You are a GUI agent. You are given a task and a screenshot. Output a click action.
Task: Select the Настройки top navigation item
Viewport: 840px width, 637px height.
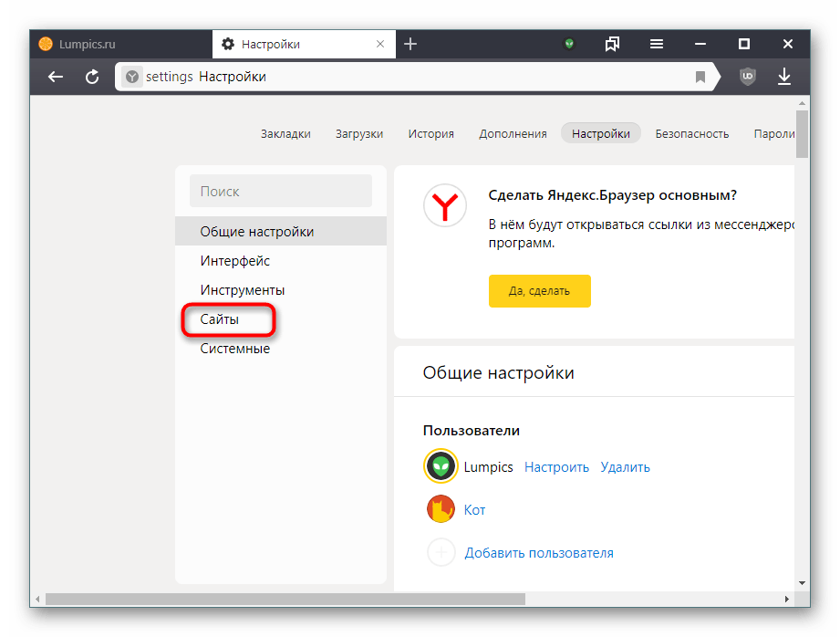pos(600,133)
